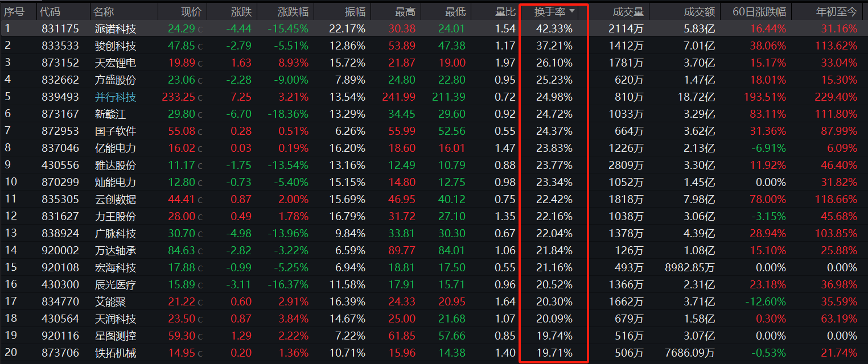
Task: Click the 涨跌 column header
Action: tap(241, 11)
